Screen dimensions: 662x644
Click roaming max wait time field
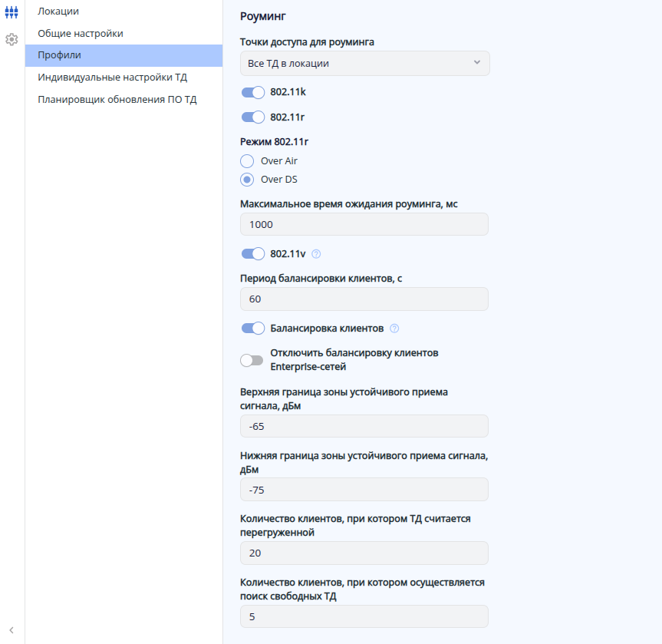click(x=364, y=225)
